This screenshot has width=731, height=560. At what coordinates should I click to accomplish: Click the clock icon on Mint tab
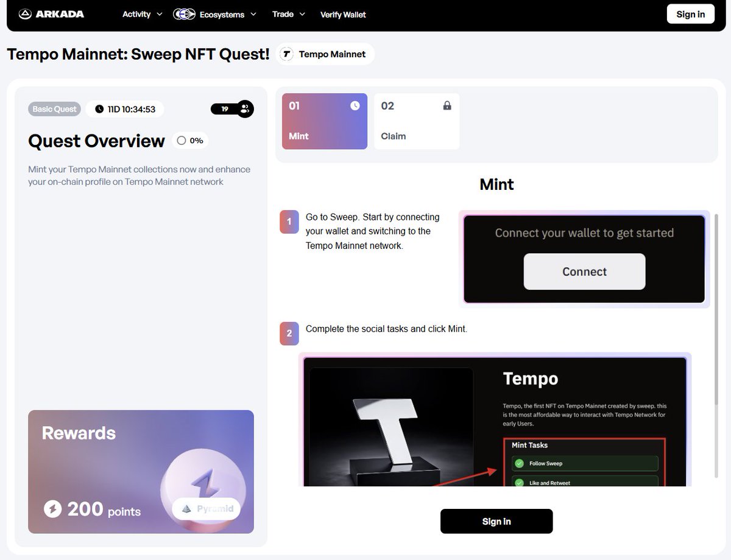click(x=355, y=105)
